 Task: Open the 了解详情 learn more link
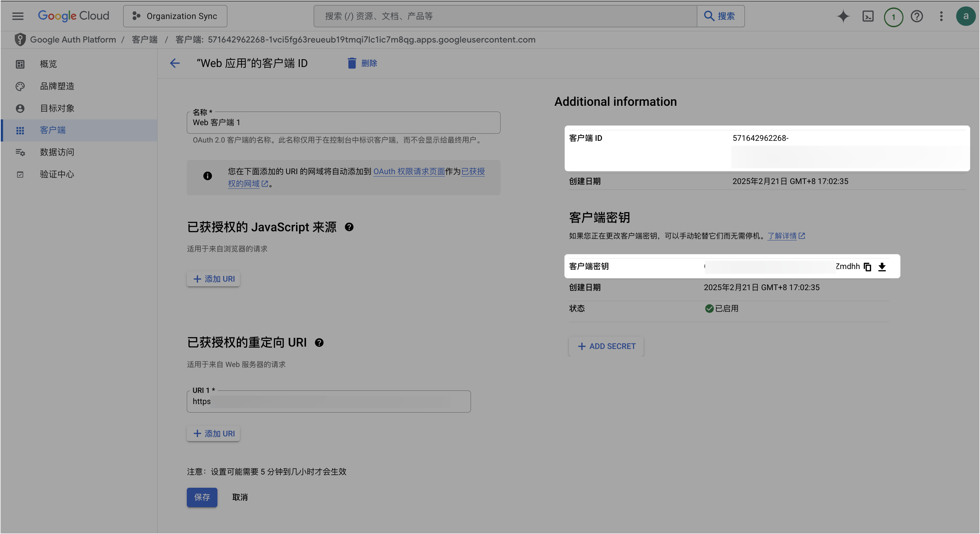pyautogui.click(x=786, y=236)
